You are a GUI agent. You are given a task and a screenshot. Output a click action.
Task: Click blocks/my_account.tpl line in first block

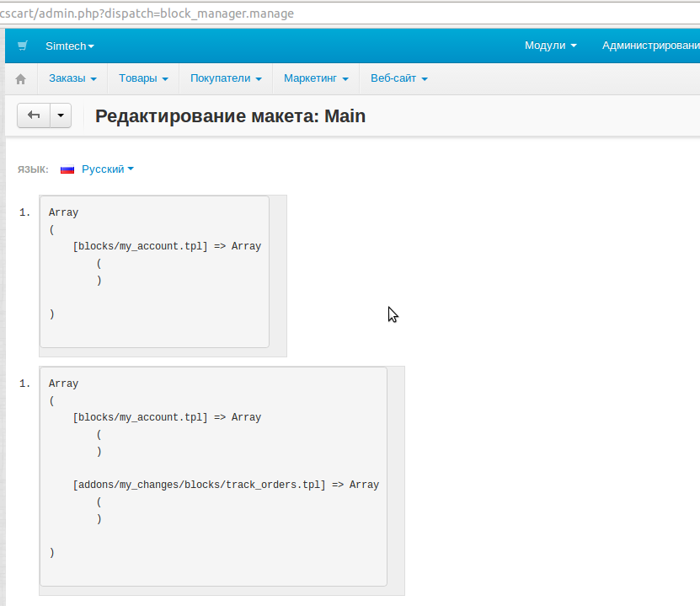[x=167, y=247]
